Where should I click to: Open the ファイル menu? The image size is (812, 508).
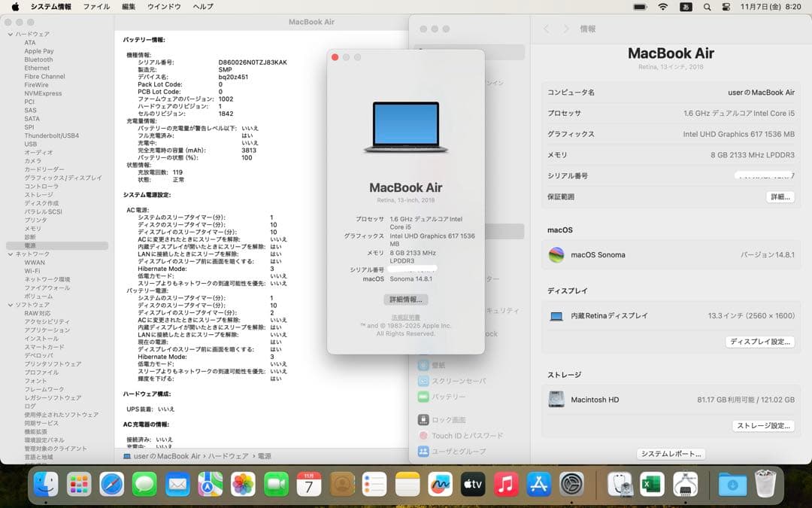pyautogui.click(x=98, y=6)
